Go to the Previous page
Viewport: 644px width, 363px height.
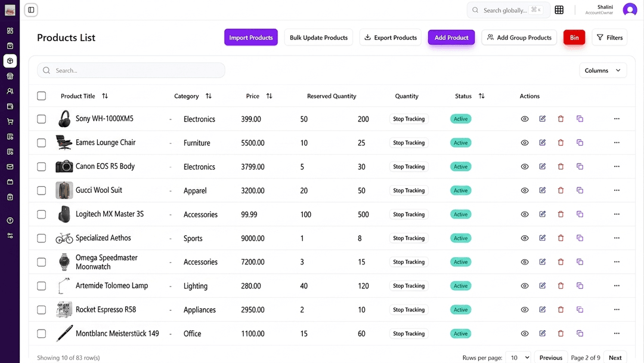[551, 358]
